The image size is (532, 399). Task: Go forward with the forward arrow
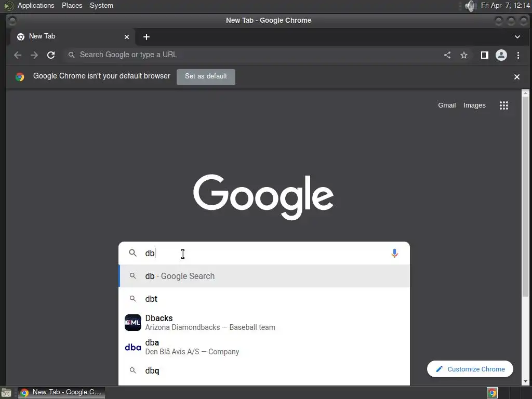pos(34,55)
